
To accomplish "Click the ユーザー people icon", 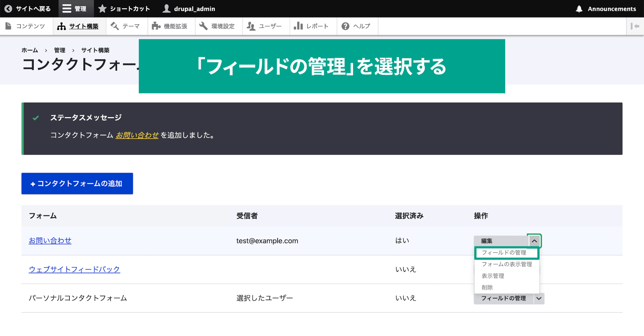I will coord(251,26).
